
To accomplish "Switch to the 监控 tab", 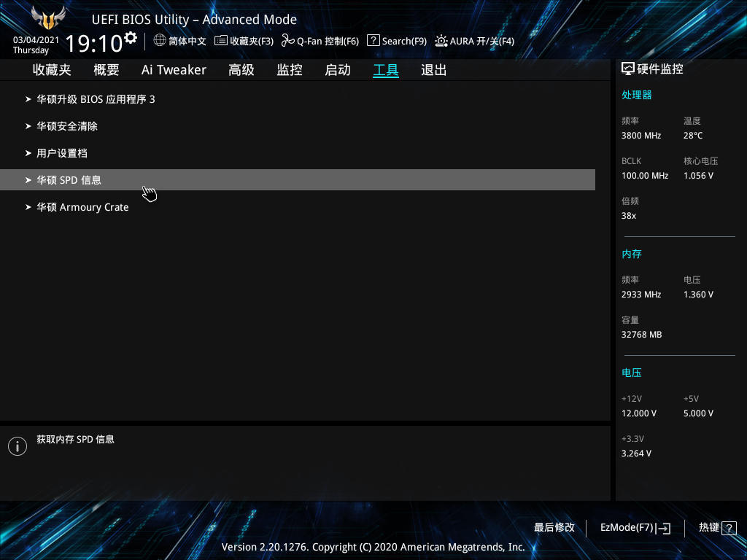I will (289, 69).
